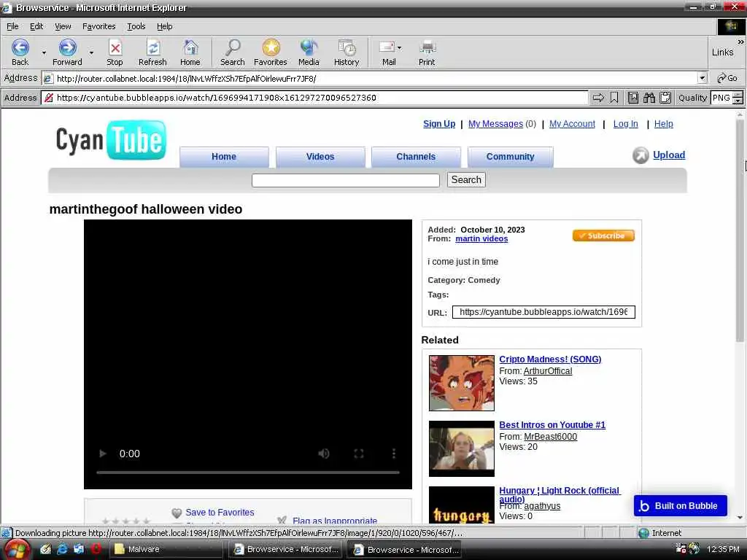Open the My Account link
The width and height of the screenshot is (747, 560).
pos(572,124)
